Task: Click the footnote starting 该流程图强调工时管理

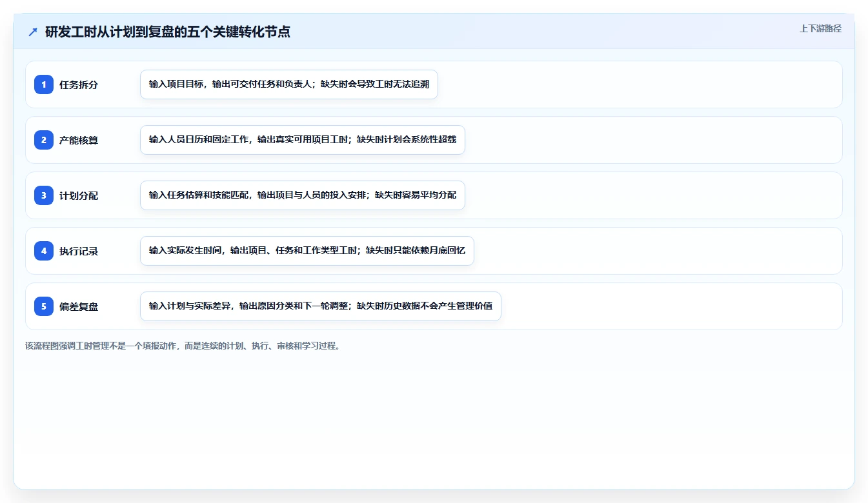Action: pos(184,346)
